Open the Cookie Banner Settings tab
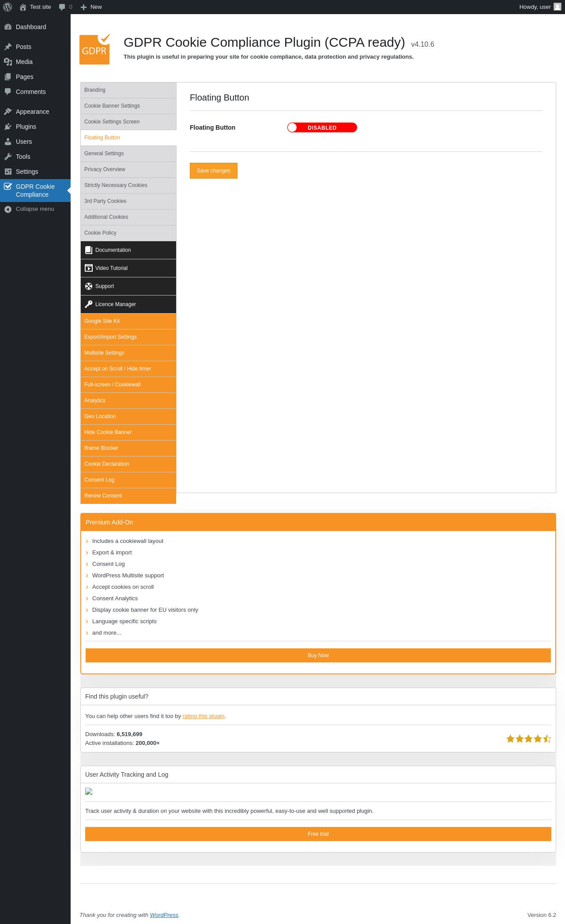 click(128, 106)
